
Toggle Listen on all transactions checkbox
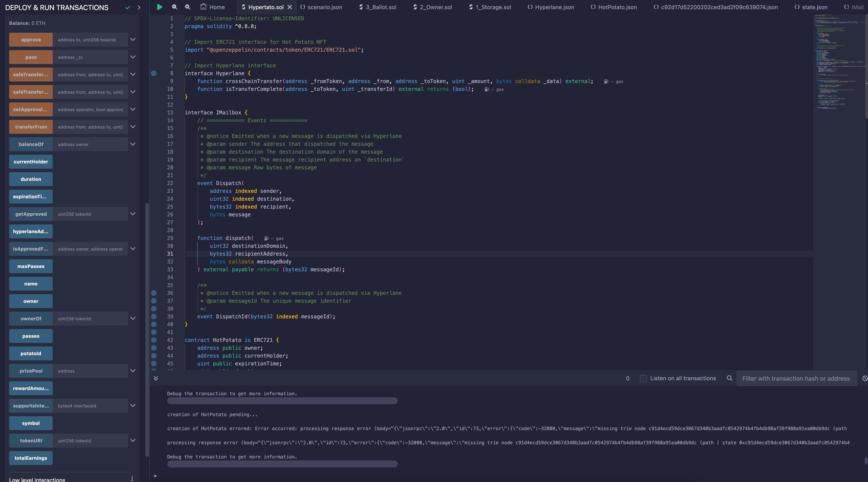click(x=643, y=378)
